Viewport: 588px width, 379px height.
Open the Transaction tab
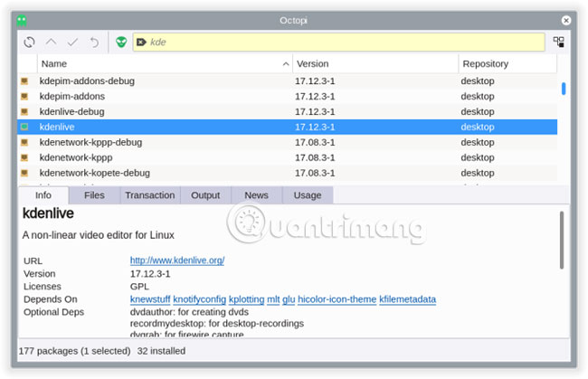pyautogui.click(x=150, y=195)
